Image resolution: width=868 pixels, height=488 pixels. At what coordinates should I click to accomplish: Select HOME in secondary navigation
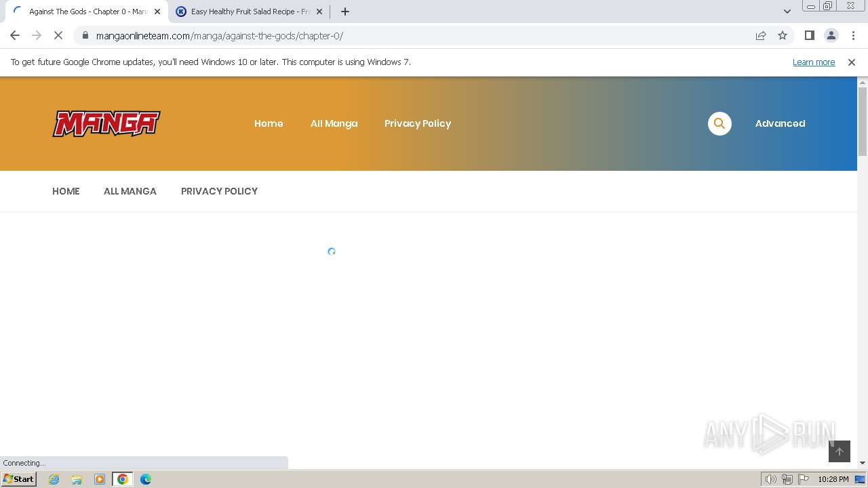66,191
